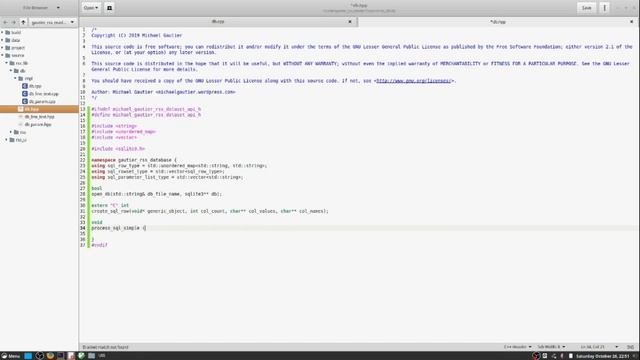The height and width of the screenshot is (360, 640).
Task: Open the File Browser panel selector dropdown
Action: [41, 8]
